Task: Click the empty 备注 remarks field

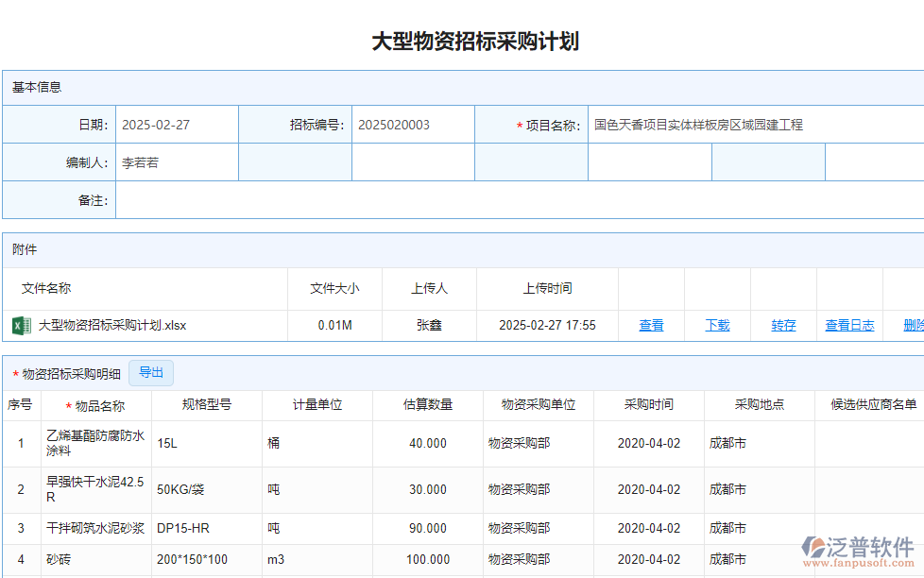Action: tap(520, 200)
